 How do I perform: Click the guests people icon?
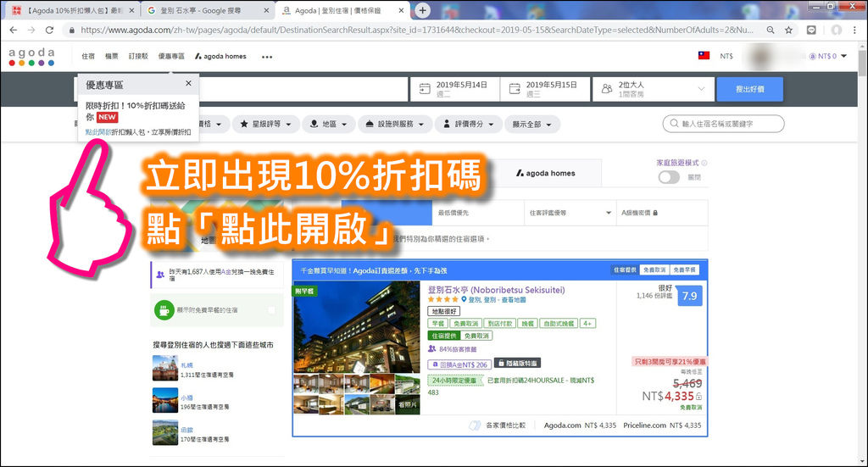point(607,88)
